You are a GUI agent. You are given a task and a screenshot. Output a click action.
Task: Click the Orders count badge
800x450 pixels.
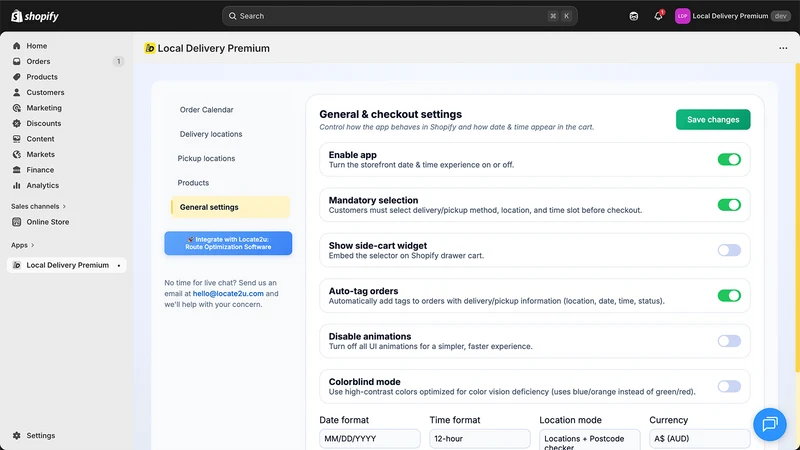[x=118, y=61]
